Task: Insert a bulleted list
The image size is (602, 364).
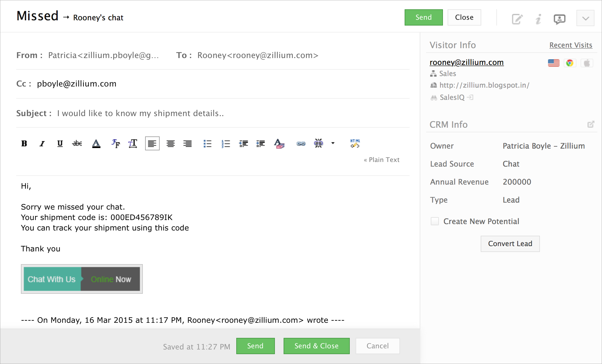Action: tap(207, 143)
